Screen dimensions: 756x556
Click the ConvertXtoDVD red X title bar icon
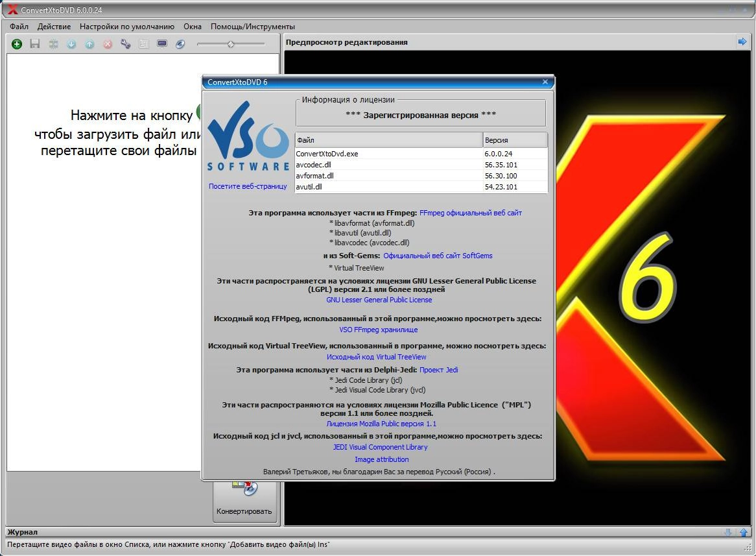point(13,10)
